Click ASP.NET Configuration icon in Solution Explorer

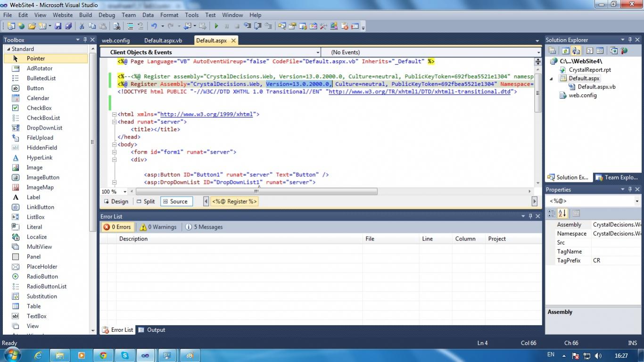(624, 50)
